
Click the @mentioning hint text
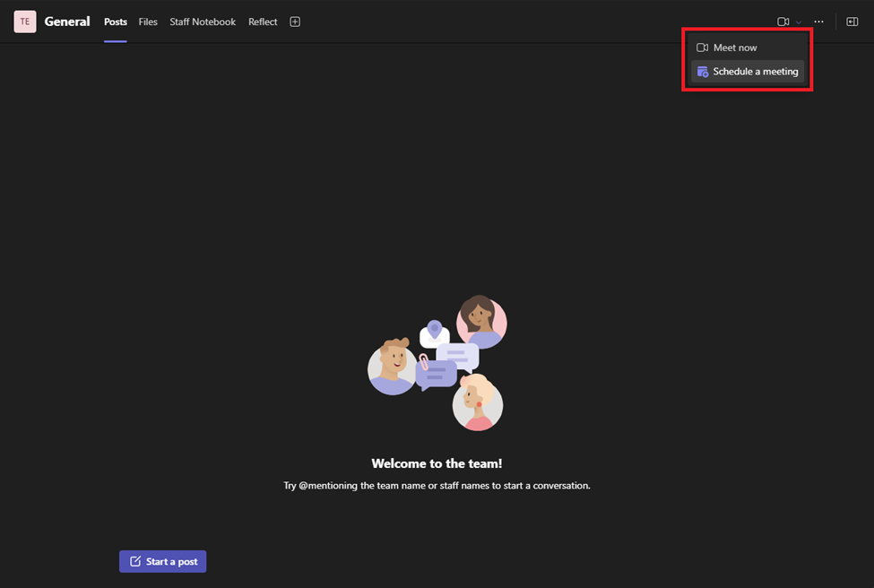point(437,486)
